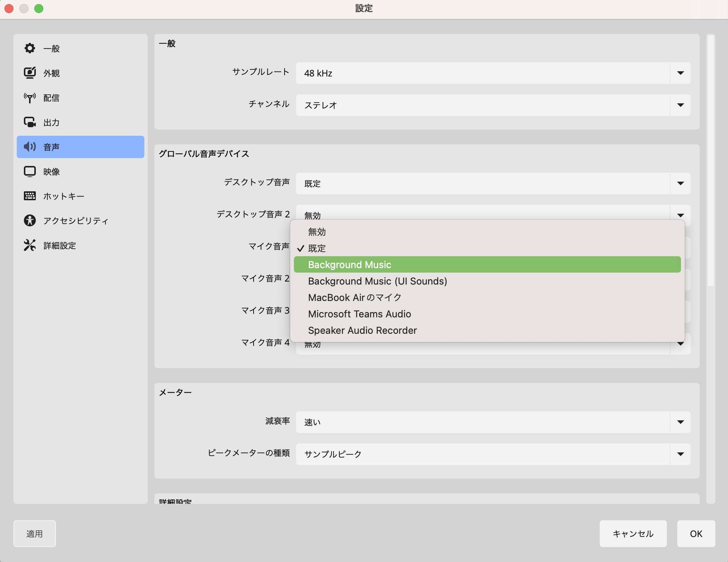
Task: Click the 音声 speaker icon
Action: tap(30, 147)
